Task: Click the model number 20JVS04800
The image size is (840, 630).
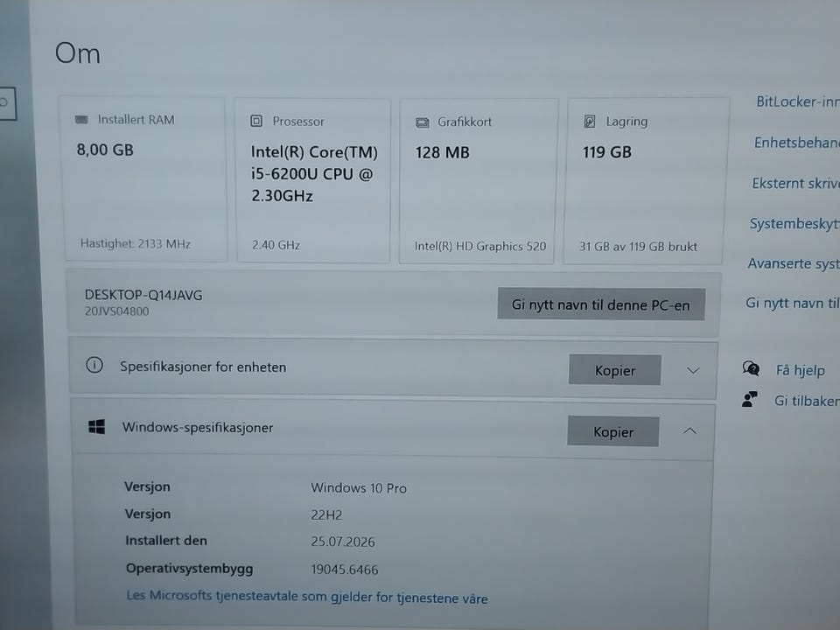Action: coord(116,311)
